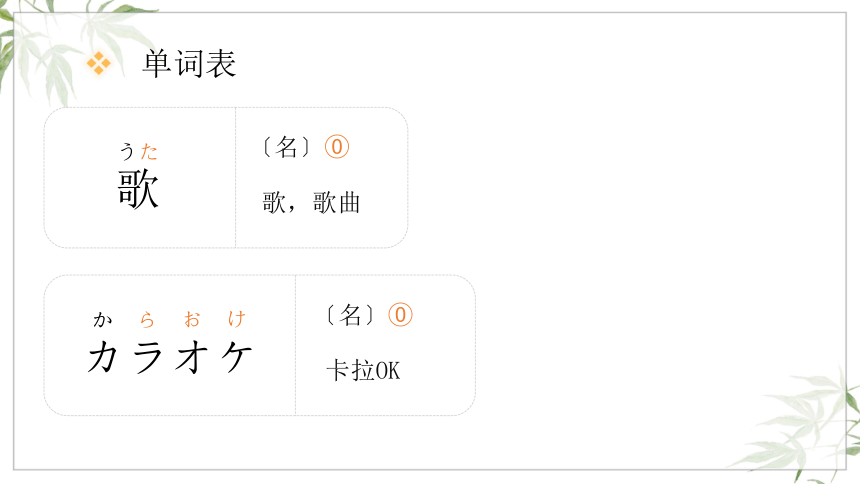Select the 单词表 title text

tap(189, 64)
